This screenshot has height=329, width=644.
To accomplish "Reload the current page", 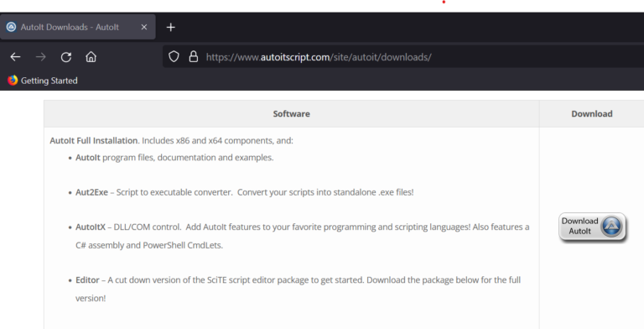I will tap(66, 57).
